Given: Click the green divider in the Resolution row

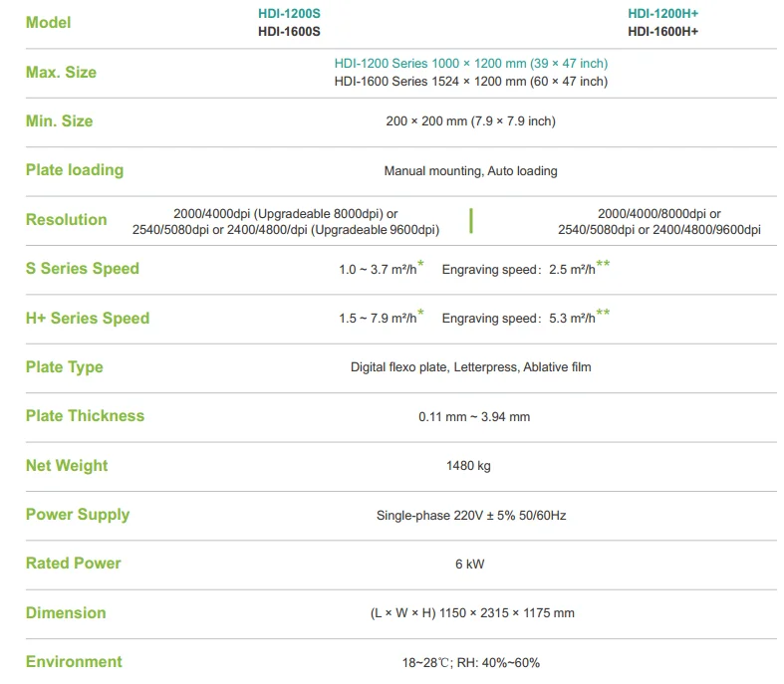Looking at the screenshot, I should (x=471, y=220).
